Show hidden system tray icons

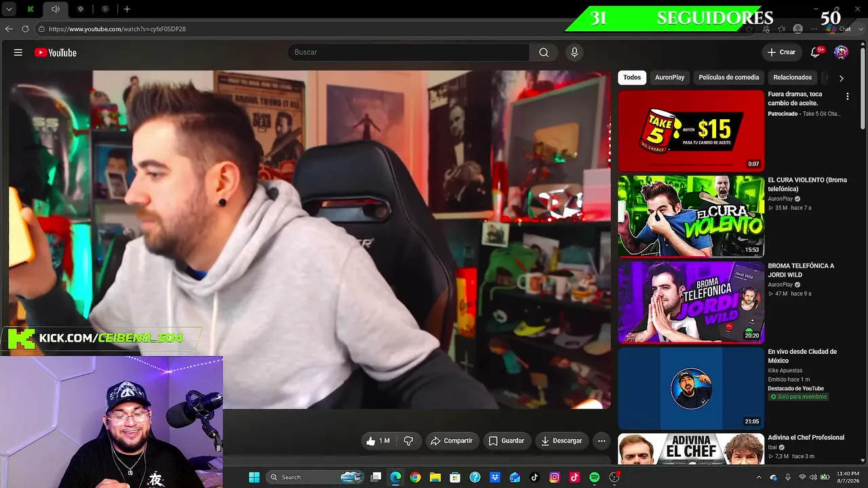(759, 477)
